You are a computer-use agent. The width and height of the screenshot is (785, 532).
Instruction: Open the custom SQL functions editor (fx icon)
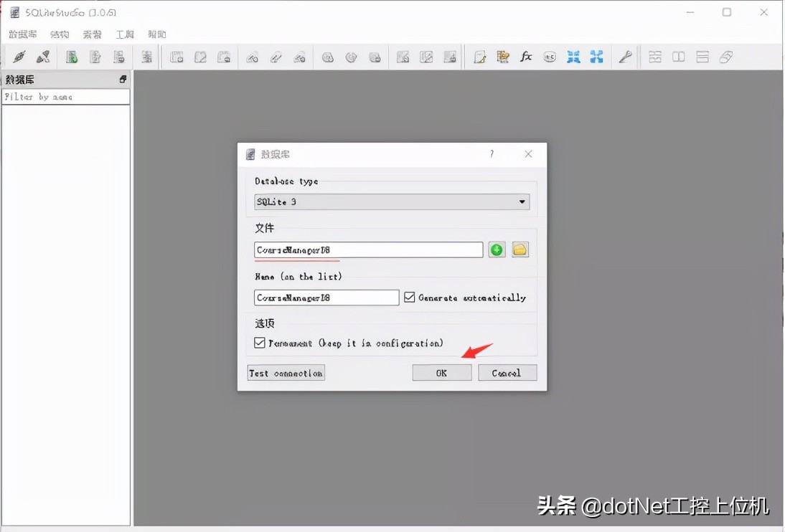click(x=526, y=56)
